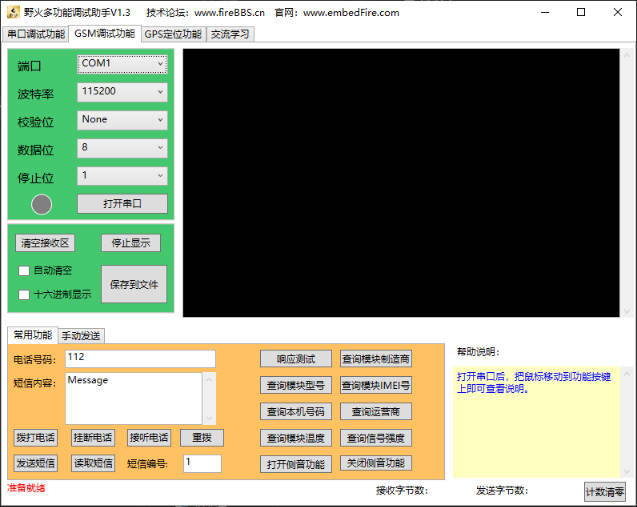Screen dimensions: 637x507
Task: Click the 清空接收区 button
Action: [x=45, y=243]
